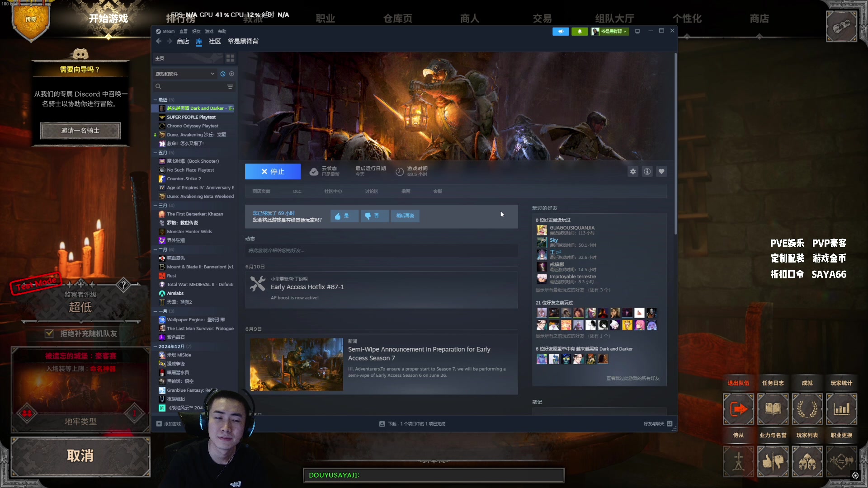Select Counter-Strike 2 in library list
Image resolution: width=868 pixels, height=488 pixels.
pos(184,179)
